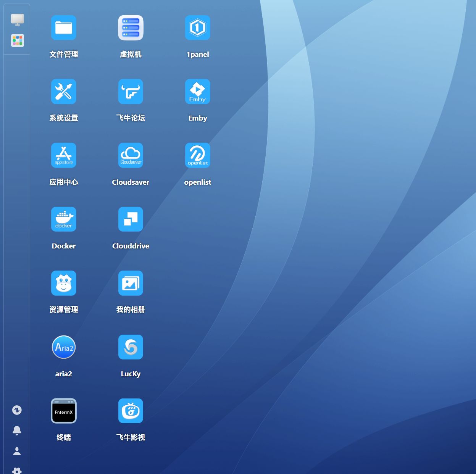Show desktop via sidebar monitor icon
This screenshot has width=476, height=474.
coord(18,19)
